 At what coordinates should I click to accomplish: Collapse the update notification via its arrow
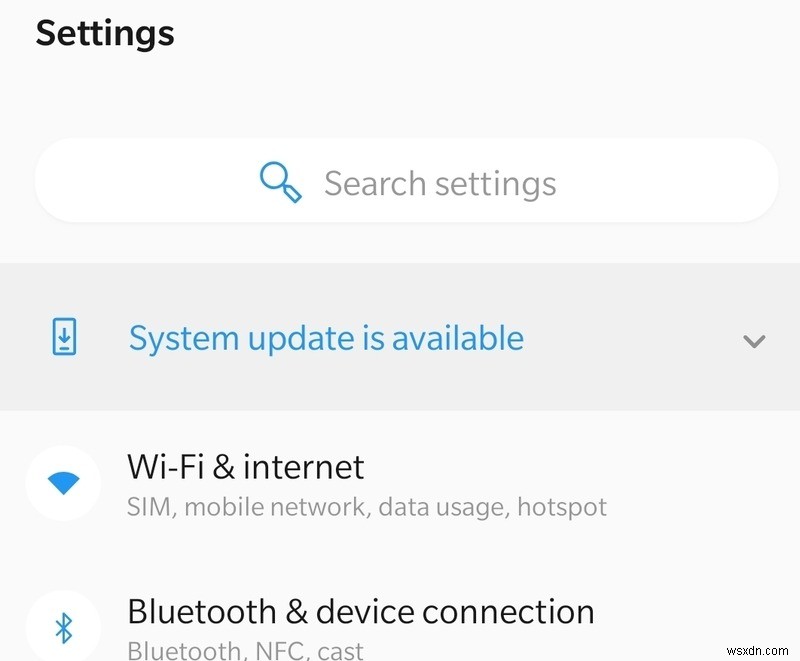[755, 340]
